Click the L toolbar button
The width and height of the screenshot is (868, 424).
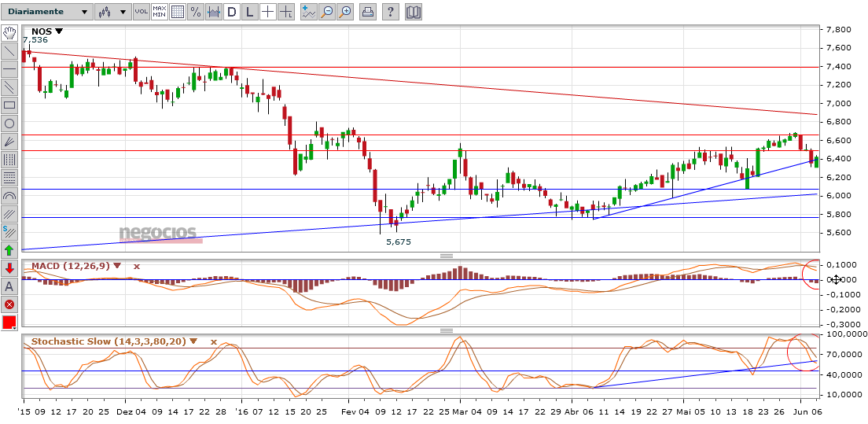coord(250,12)
